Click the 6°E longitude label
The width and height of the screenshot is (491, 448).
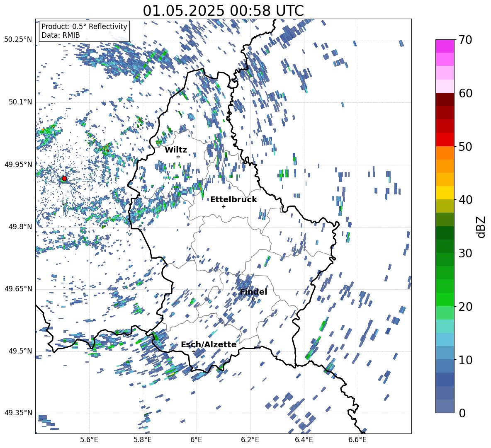pos(196,440)
